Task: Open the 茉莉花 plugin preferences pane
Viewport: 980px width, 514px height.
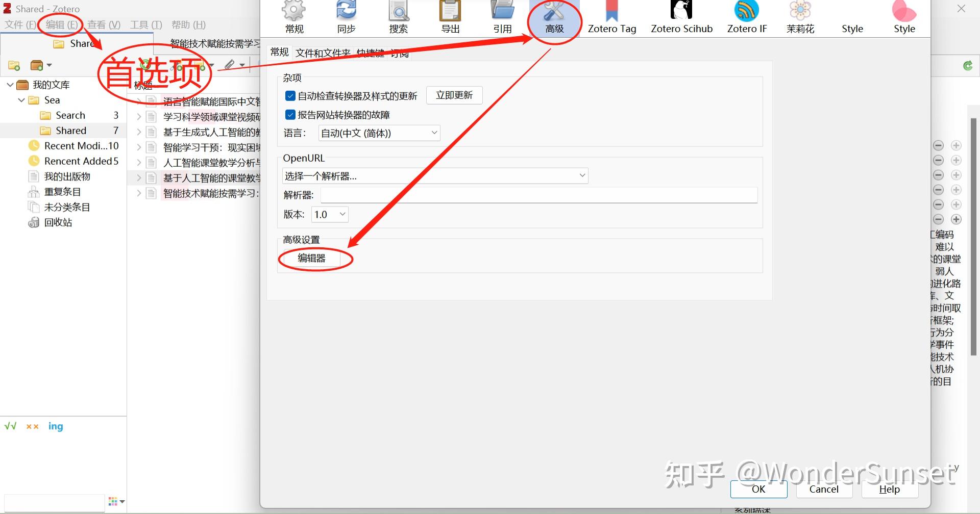Action: (800, 17)
